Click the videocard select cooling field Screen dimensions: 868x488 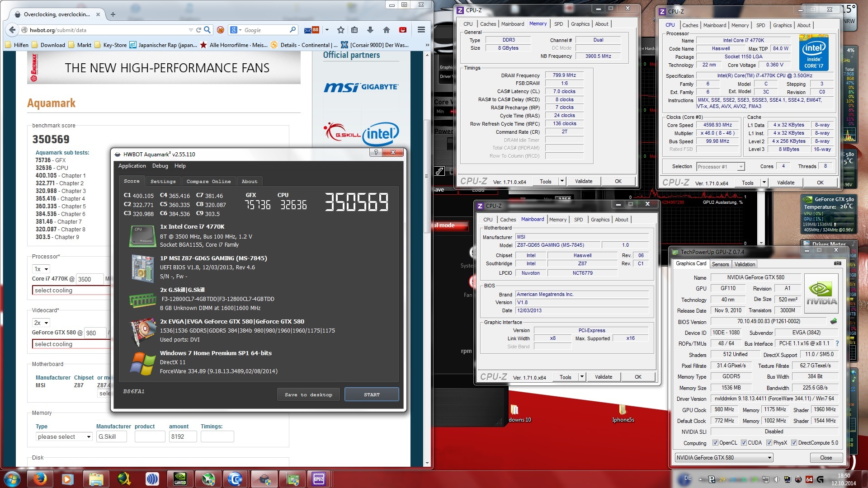[x=71, y=344]
